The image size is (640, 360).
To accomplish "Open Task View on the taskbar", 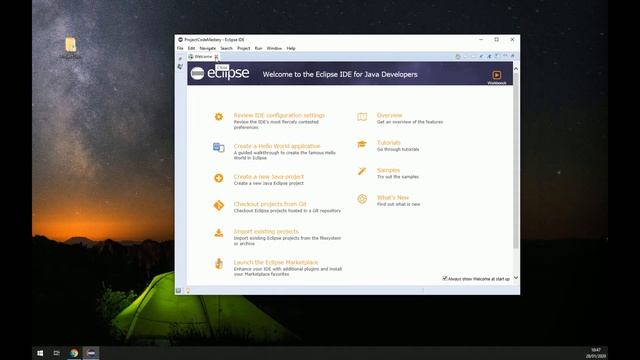I will pyautogui.click(x=56, y=353).
